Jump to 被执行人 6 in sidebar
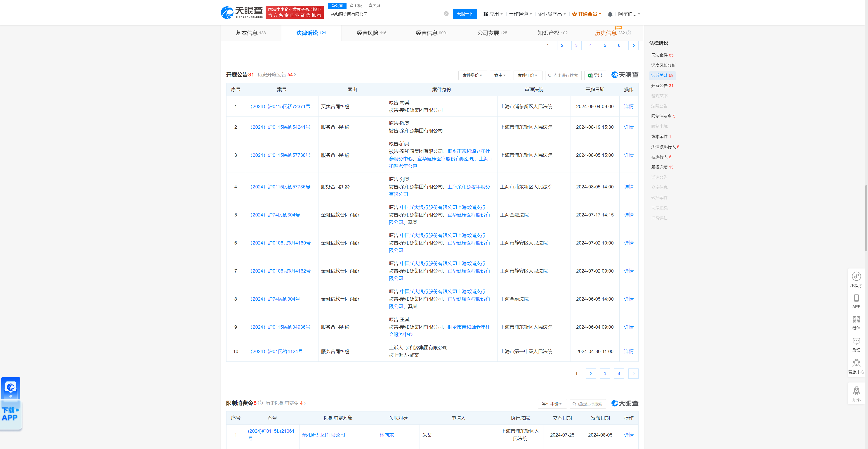868x449 pixels. (x=661, y=157)
